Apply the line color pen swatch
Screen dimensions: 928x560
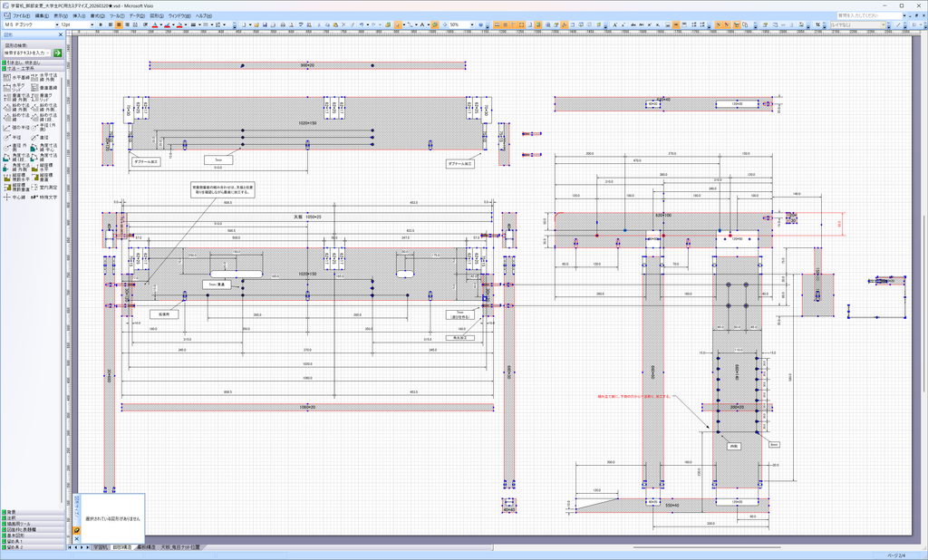tap(167, 24)
